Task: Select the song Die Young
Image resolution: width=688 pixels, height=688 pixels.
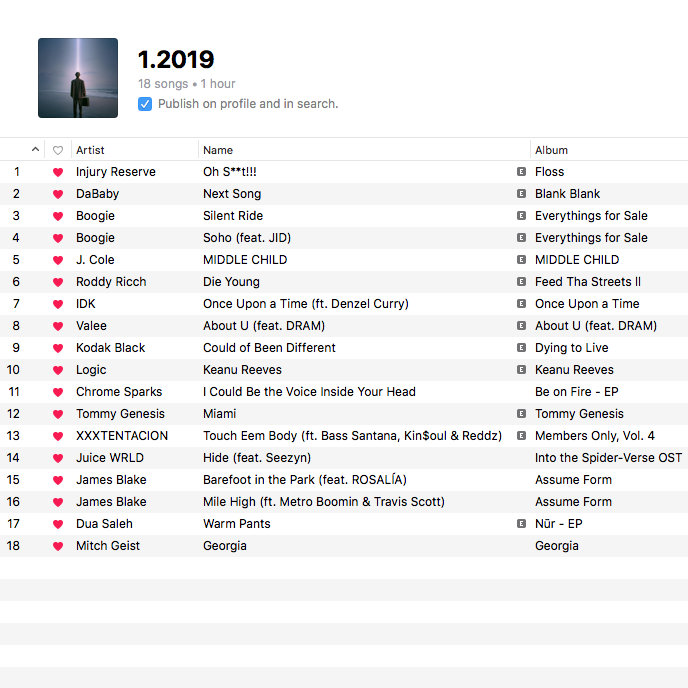Action: coord(231,282)
